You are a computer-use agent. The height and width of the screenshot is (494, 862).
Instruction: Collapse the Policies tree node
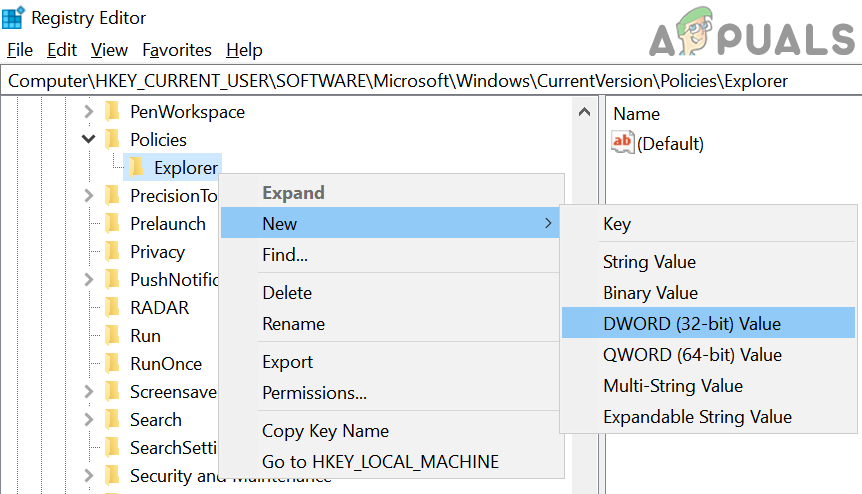point(89,140)
